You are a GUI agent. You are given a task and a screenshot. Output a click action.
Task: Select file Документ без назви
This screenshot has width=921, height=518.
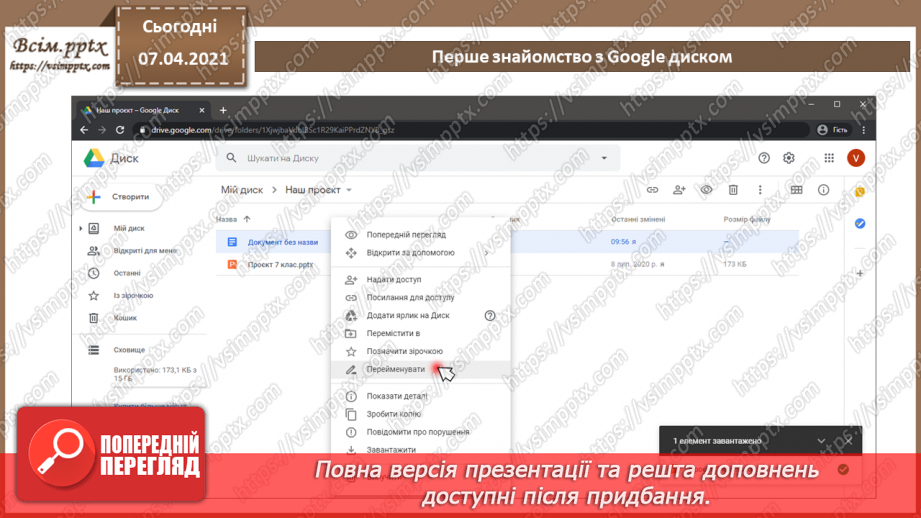point(283,242)
